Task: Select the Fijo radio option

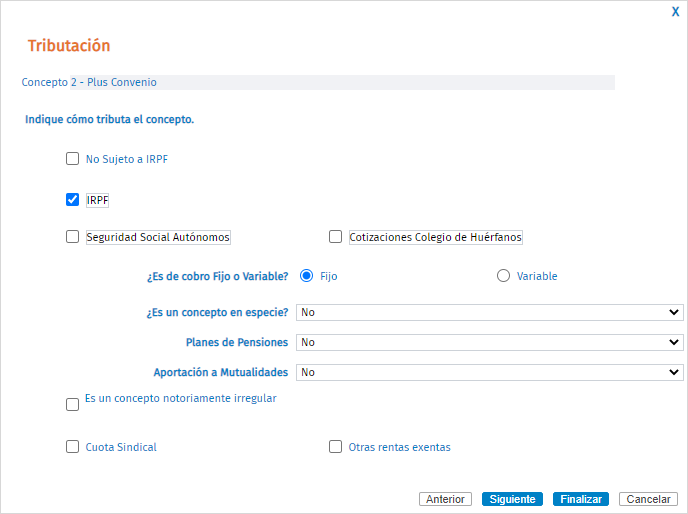Action: [306, 276]
